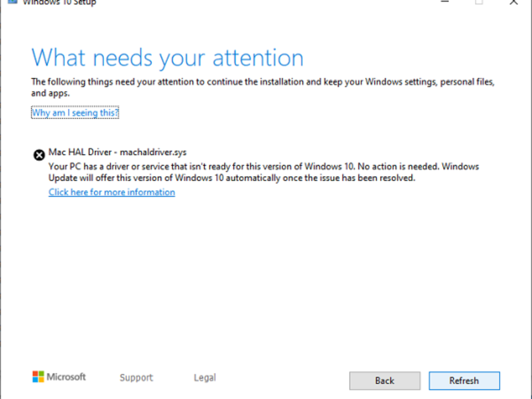
Task: Click the Microsoft logo
Action: [59, 377]
